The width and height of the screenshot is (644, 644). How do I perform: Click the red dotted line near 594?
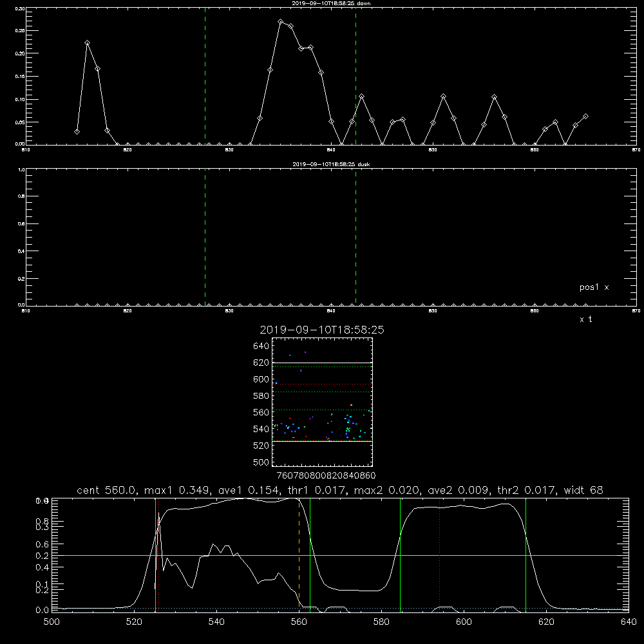(439, 555)
